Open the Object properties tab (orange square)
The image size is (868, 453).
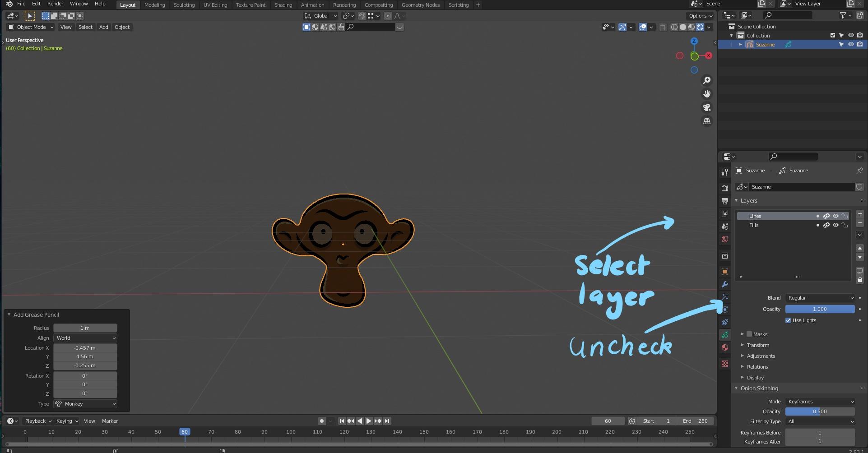pos(724,272)
